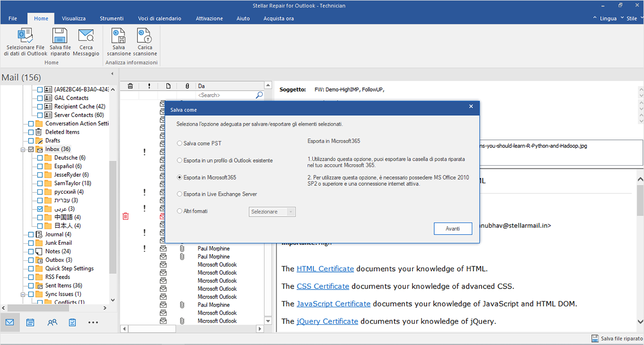
Task: Click the search magnifier in Da column
Action: (x=259, y=95)
